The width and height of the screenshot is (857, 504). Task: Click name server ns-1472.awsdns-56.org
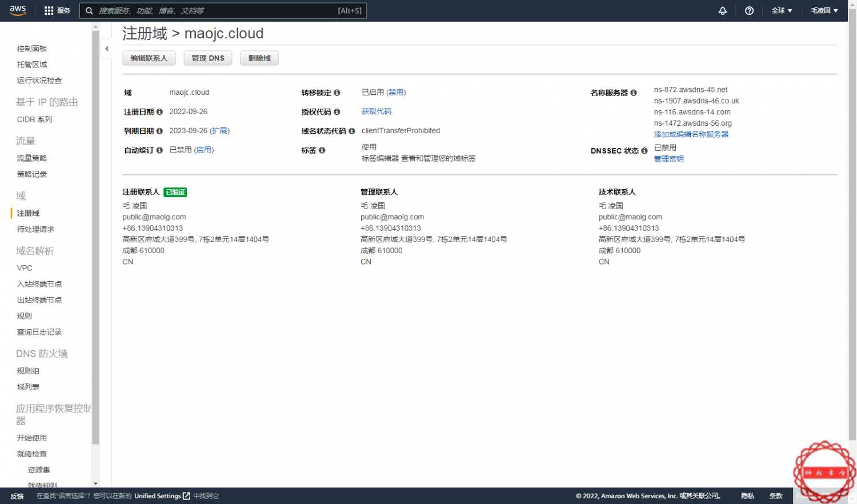[693, 123]
